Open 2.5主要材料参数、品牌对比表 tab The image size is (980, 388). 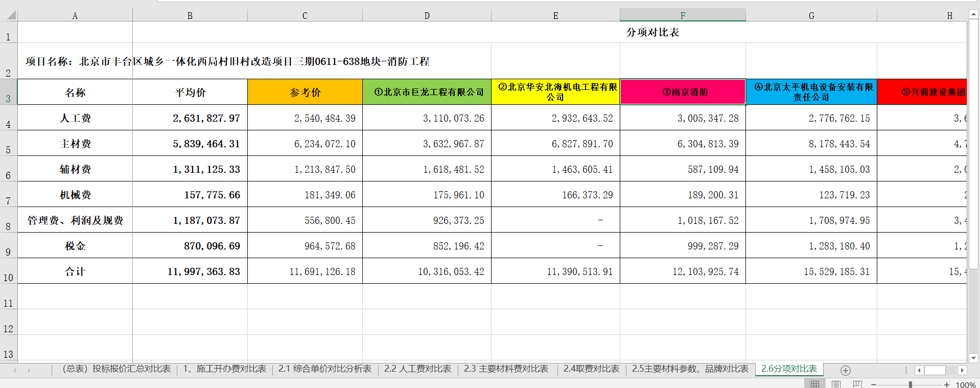point(690,369)
